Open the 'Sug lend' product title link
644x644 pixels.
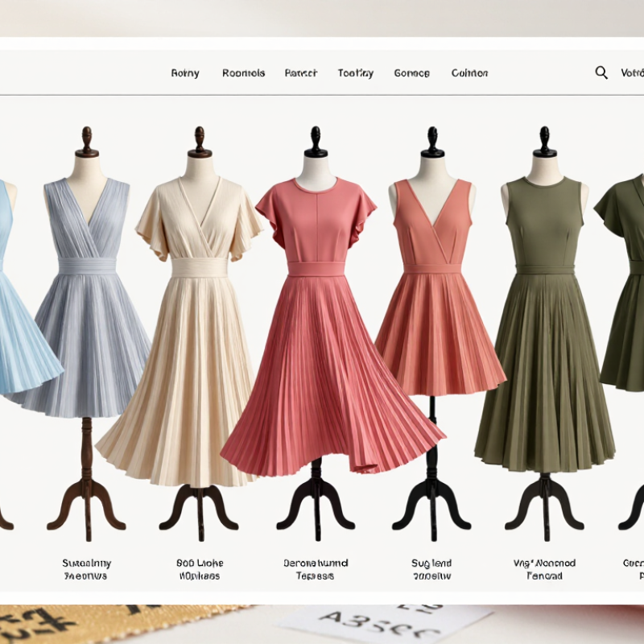coord(431,569)
